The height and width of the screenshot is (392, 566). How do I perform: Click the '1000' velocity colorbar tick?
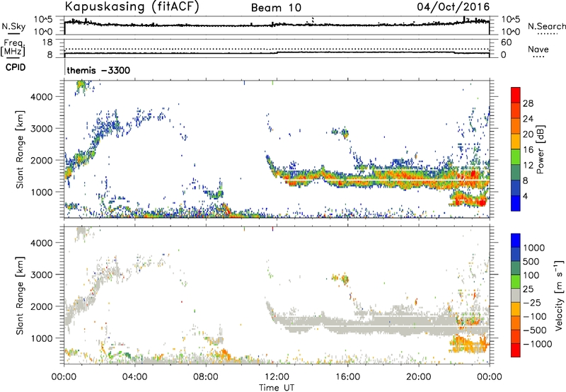533,248
